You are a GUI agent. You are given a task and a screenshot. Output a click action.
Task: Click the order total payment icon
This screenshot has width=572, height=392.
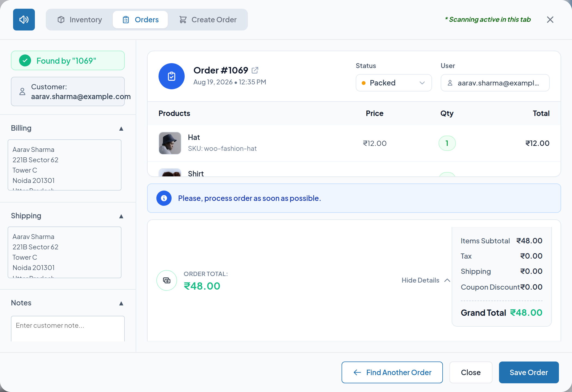point(167,280)
